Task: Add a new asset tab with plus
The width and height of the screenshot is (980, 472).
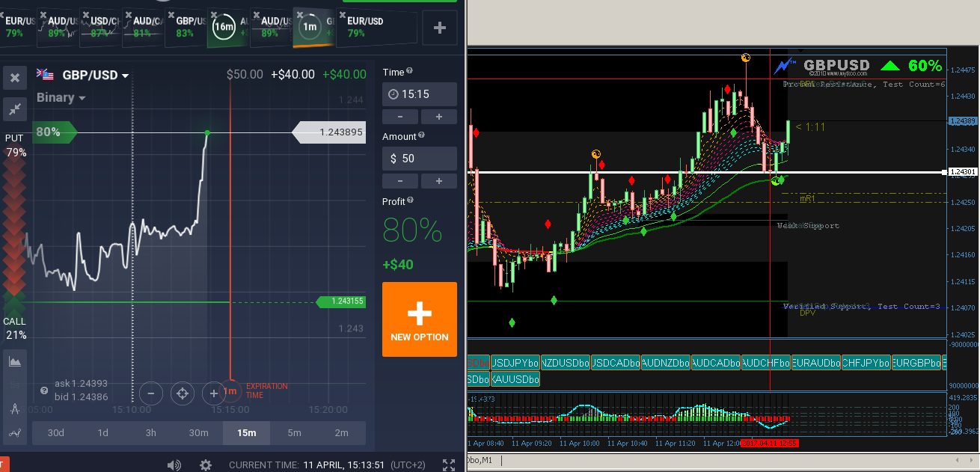Action: click(x=440, y=28)
